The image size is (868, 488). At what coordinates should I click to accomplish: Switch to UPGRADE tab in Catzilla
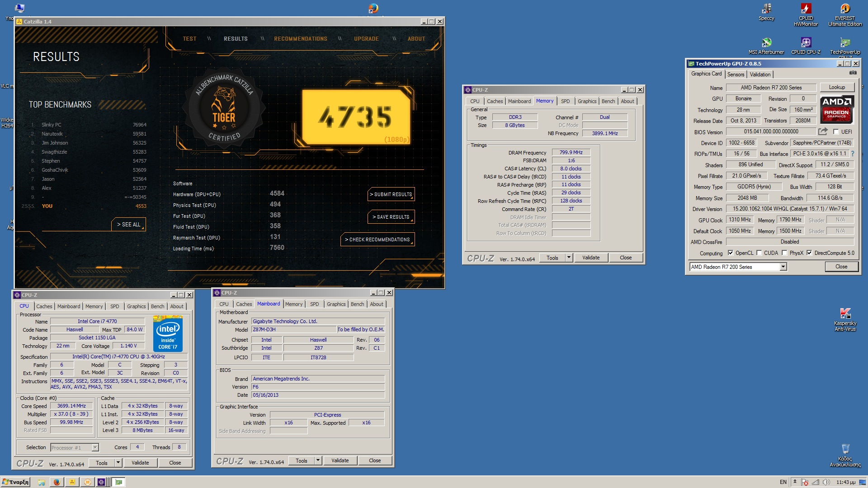click(366, 39)
